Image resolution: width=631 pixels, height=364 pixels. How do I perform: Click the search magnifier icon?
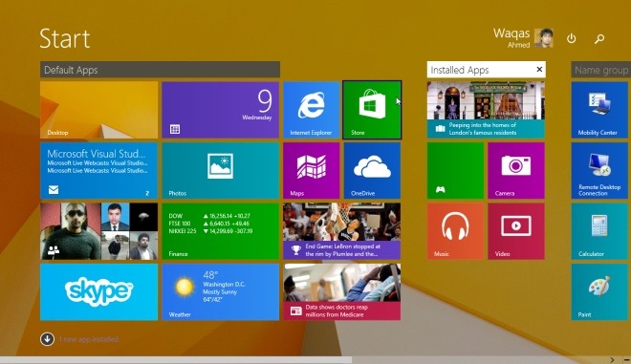(599, 38)
